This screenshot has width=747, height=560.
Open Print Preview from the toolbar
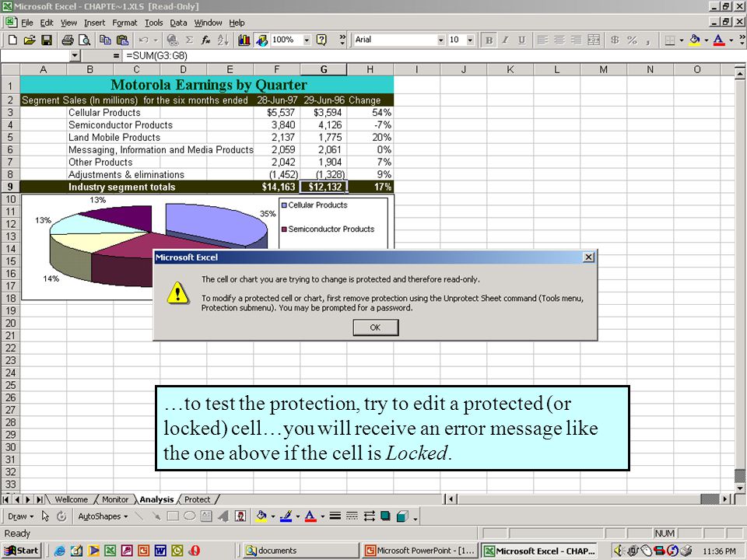point(84,40)
